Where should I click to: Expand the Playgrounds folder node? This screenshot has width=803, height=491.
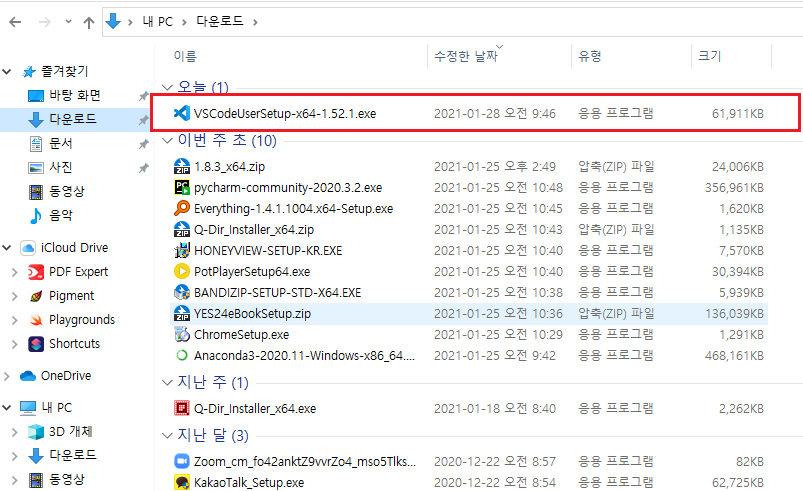point(15,320)
